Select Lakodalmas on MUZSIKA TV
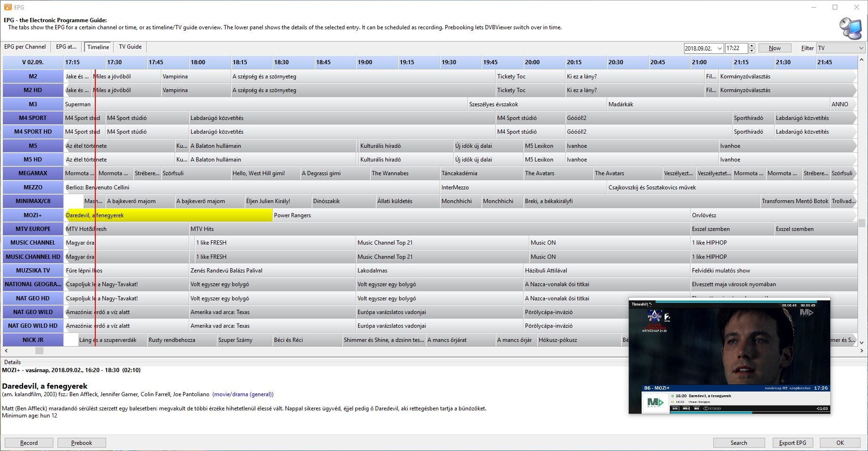 tap(440, 271)
